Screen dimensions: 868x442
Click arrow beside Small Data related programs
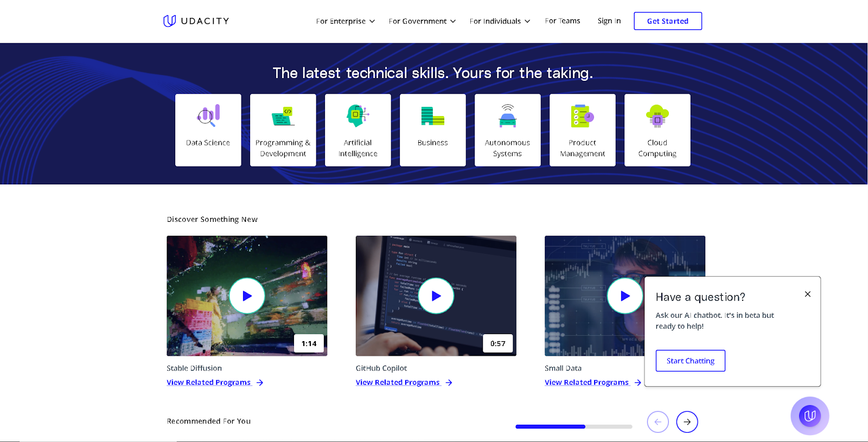click(637, 383)
